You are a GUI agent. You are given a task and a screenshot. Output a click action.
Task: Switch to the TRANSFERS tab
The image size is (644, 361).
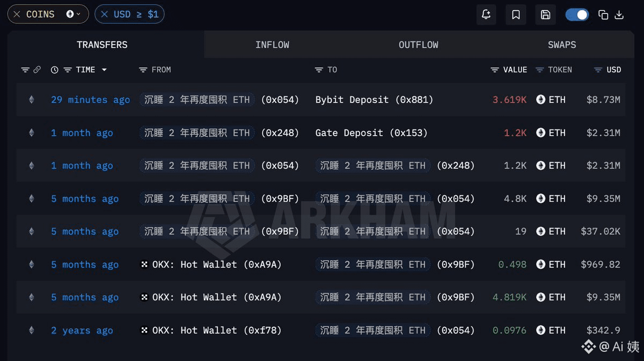pos(102,45)
